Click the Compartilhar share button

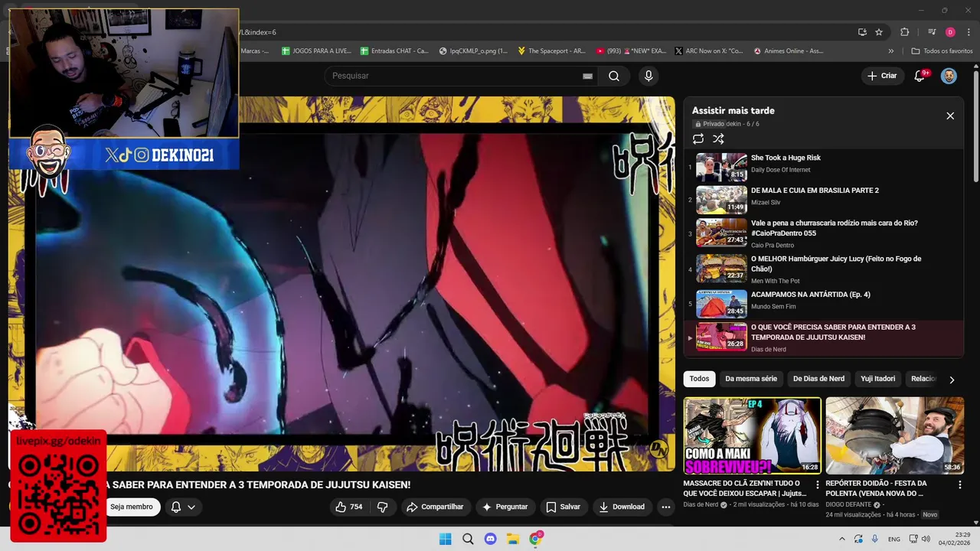(x=435, y=507)
